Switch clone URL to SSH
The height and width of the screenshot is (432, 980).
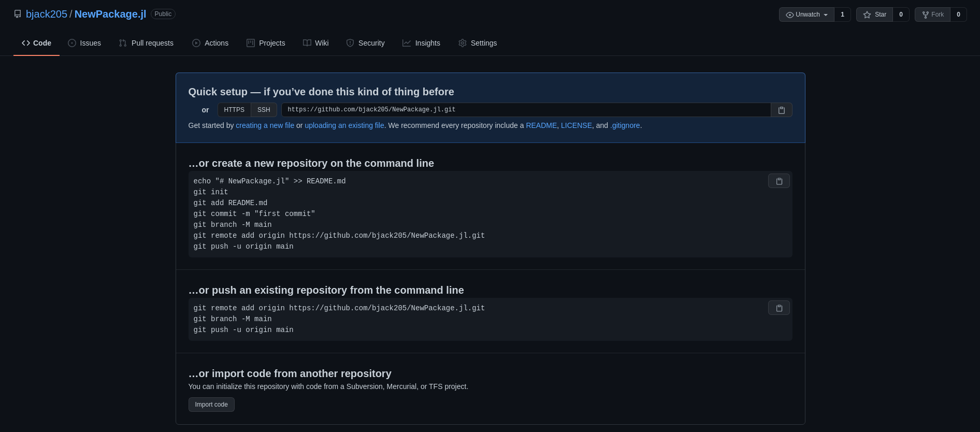click(x=264, y=110)
